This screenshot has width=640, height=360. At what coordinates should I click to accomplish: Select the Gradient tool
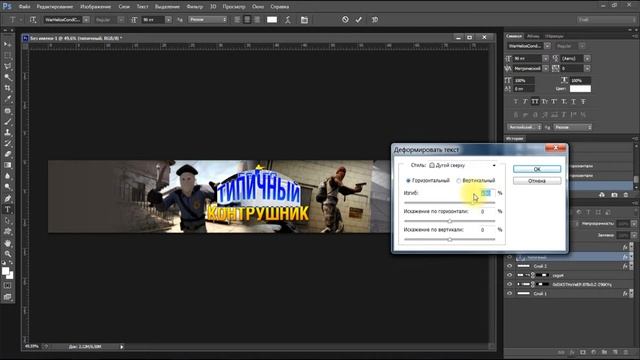[7, 165]
